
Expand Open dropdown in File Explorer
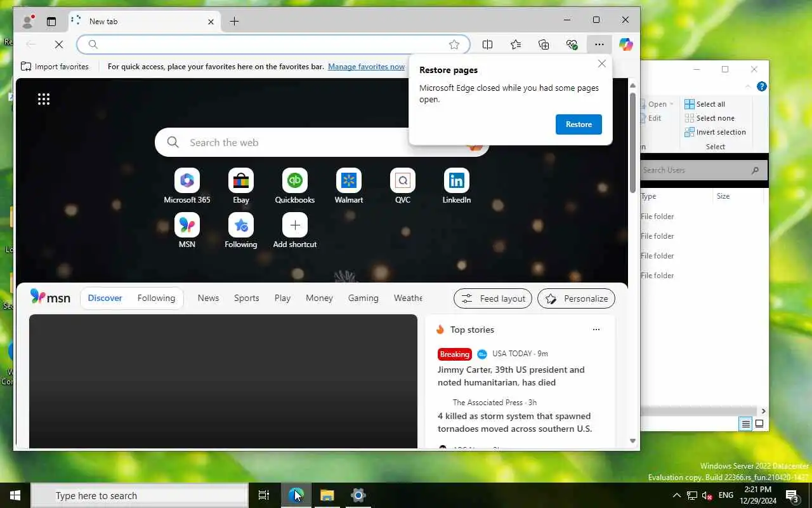[x=671, y=104]
